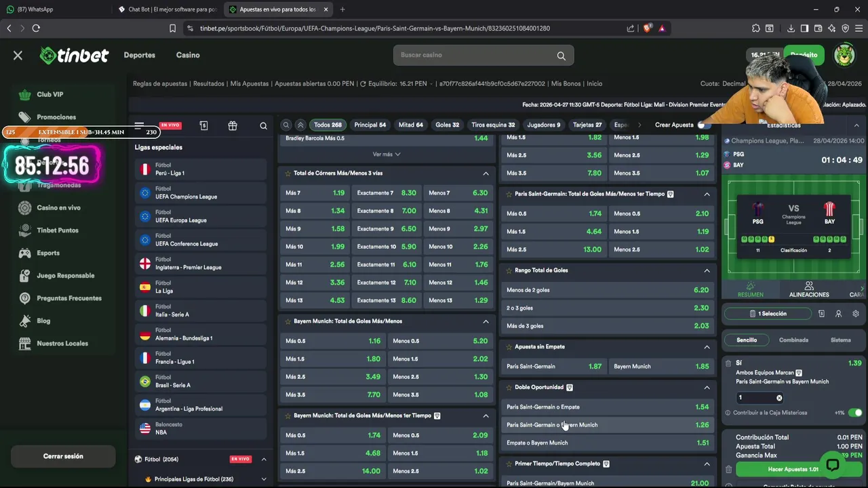Open Casino en vivo chip icon
The width and height of the screenshot is (868, 488).
(25, 207)
